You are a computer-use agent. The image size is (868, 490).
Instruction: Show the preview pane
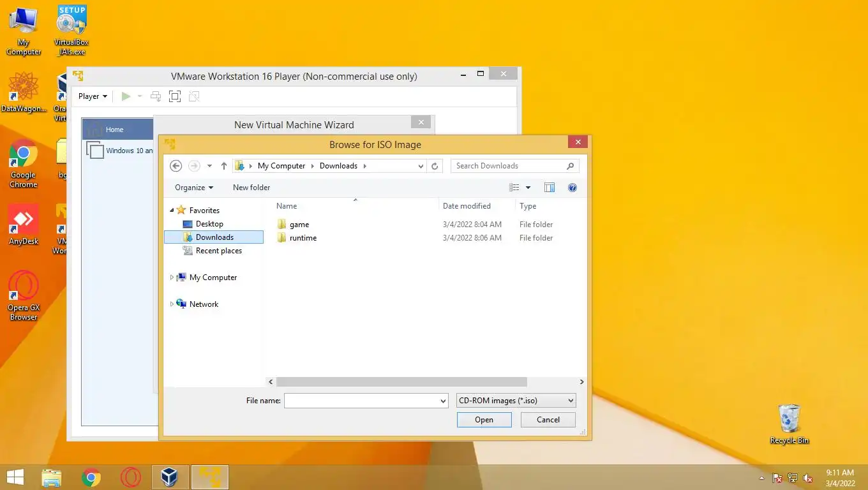click(550, 188)
